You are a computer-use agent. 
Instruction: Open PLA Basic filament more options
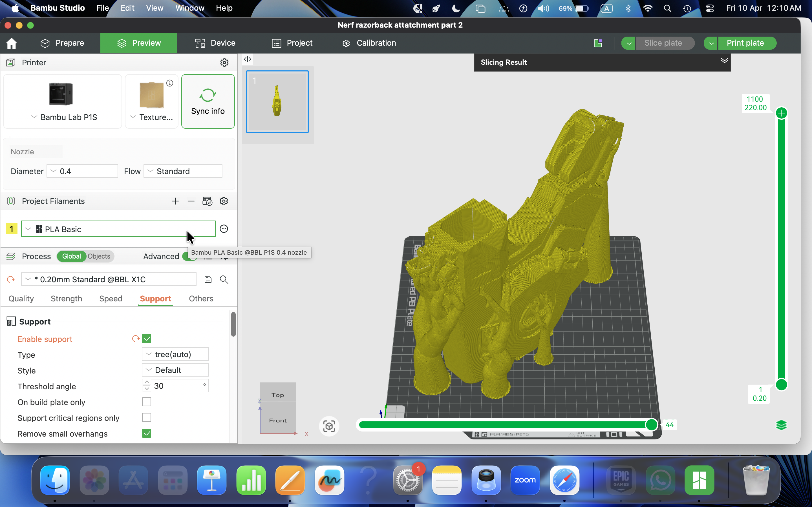pos(224,229)
